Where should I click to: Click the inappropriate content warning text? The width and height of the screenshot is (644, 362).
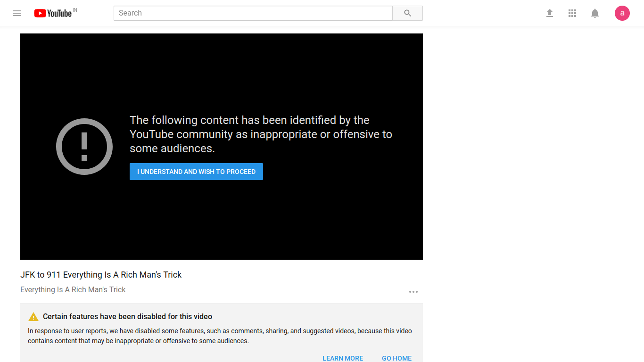(261, 134)
